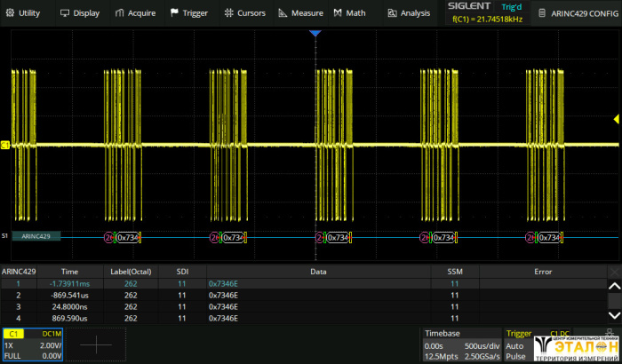Screen dimensions: 622x364
Task: Click the Trigger flag icon
Action: coord(174,13)
